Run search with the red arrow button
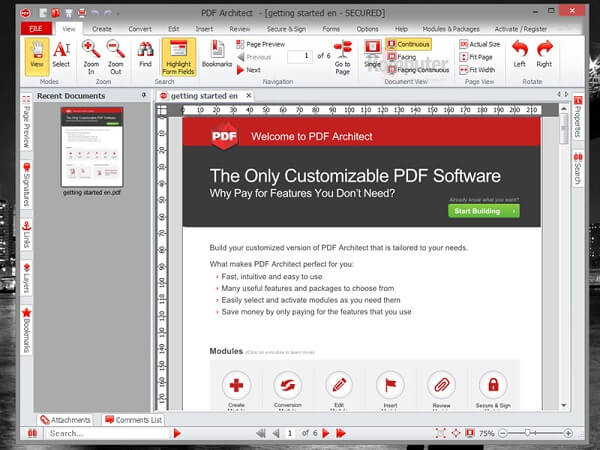 (177, 433)
